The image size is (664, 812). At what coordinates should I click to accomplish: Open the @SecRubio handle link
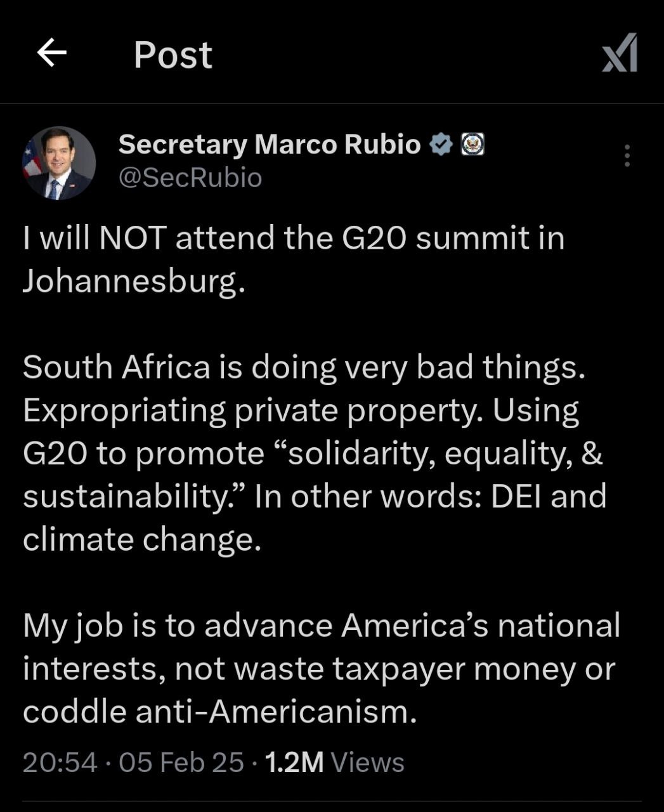coord(190,178)
